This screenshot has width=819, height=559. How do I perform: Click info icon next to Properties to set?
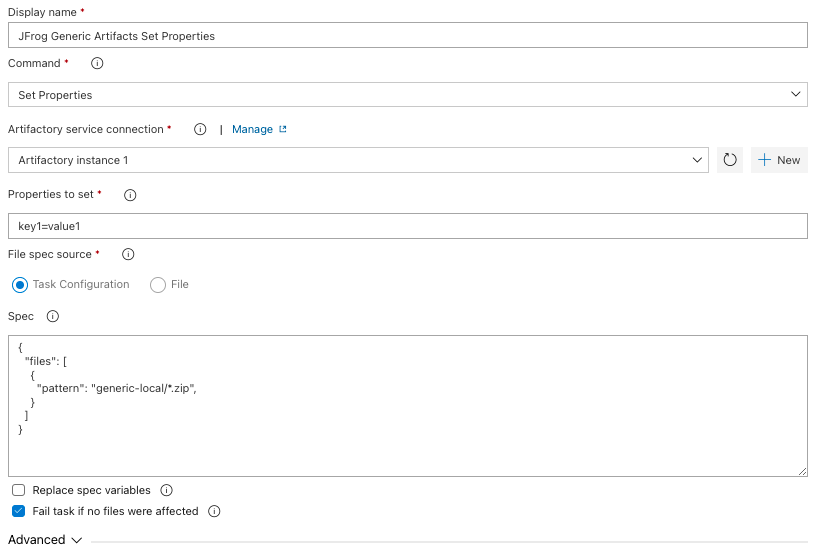130,195
